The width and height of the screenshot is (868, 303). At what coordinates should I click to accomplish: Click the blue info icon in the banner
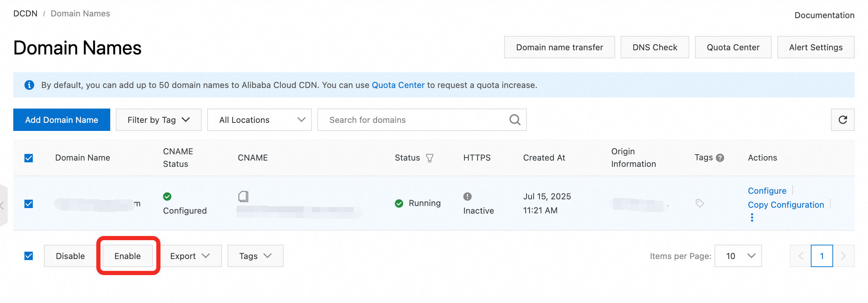29,85
